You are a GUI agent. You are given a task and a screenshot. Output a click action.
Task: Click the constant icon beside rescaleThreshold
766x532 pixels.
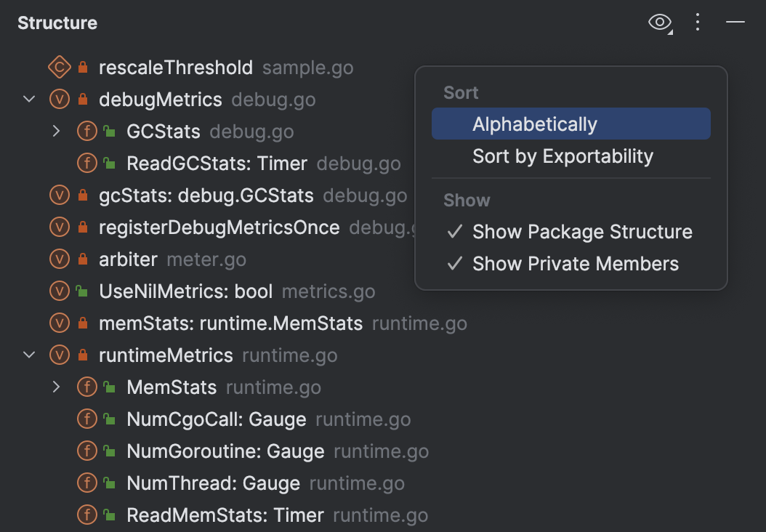[x=59, y=68]
